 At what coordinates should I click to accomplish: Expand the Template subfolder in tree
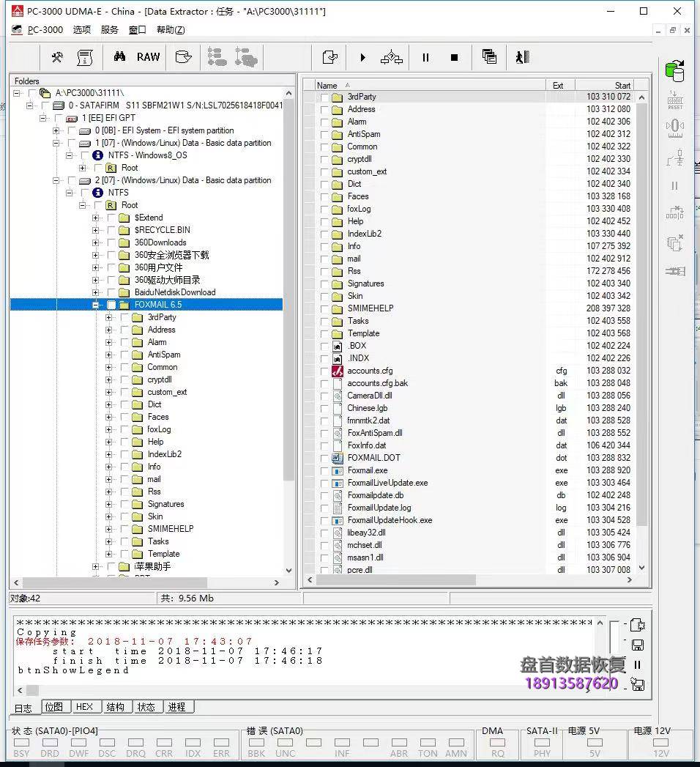click(x=108, y=555)
